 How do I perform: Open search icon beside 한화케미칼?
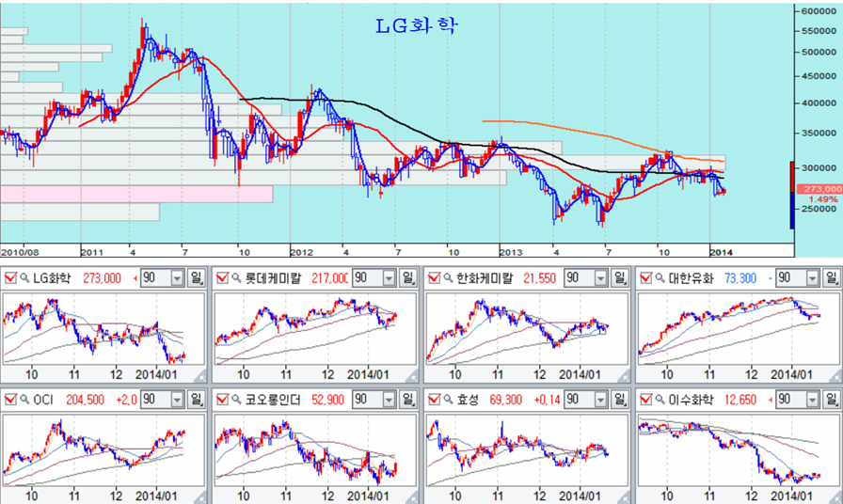pyautogui.click(x=449, y=278)
